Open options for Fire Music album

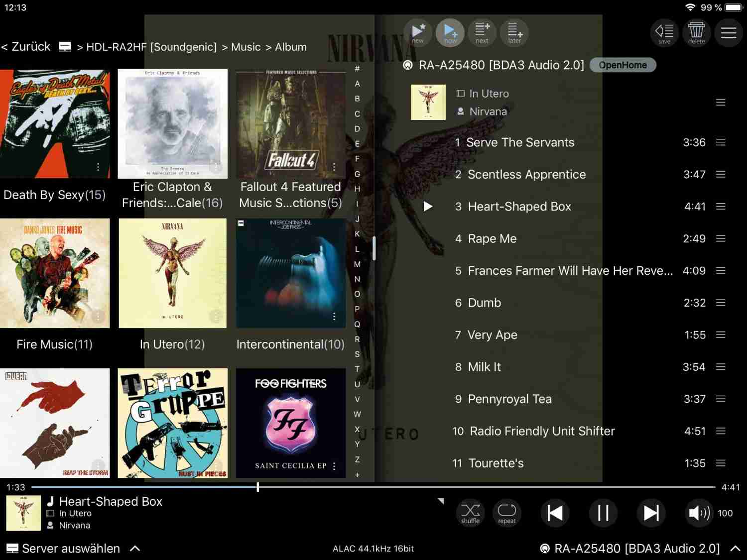(x=98, y=316)
